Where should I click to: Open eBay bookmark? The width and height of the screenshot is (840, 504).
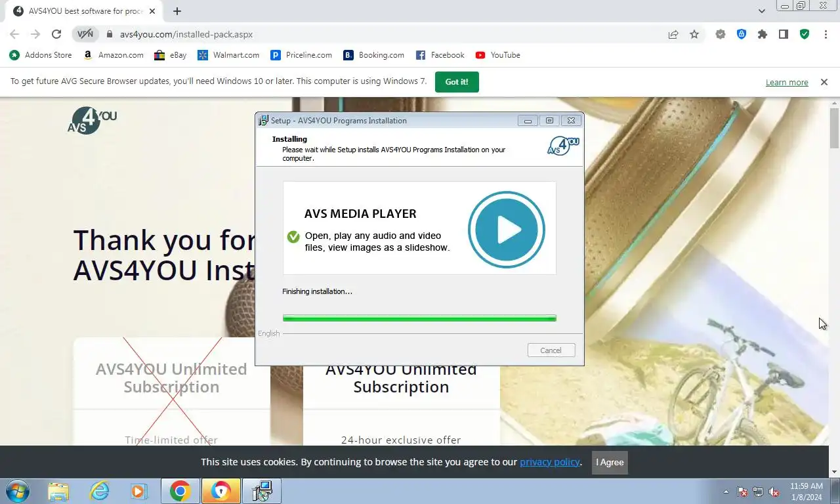[x=171, y=55]
